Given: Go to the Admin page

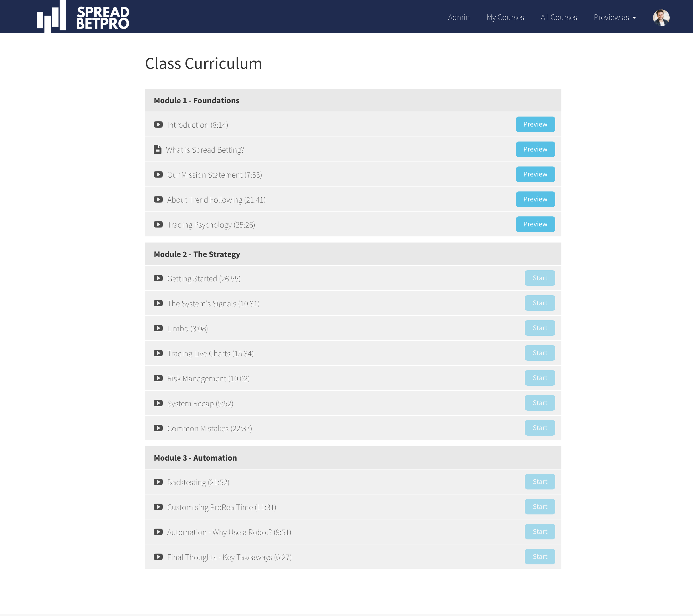Looking at the screenshot, I should point(458,17).
